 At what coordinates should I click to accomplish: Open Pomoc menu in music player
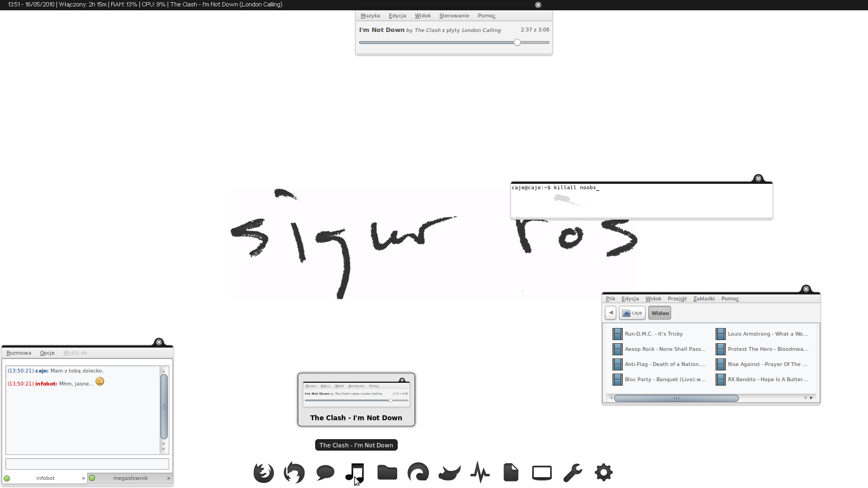pos(487,16)
